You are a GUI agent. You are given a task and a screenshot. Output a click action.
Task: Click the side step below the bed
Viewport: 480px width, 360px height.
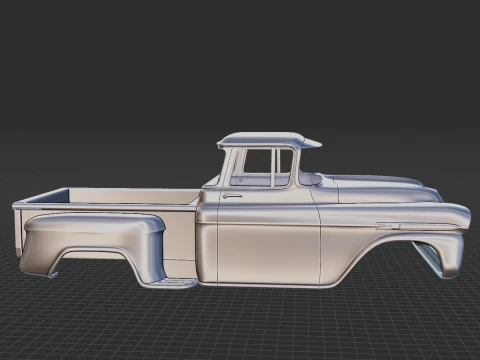click(x=172, y=284)
